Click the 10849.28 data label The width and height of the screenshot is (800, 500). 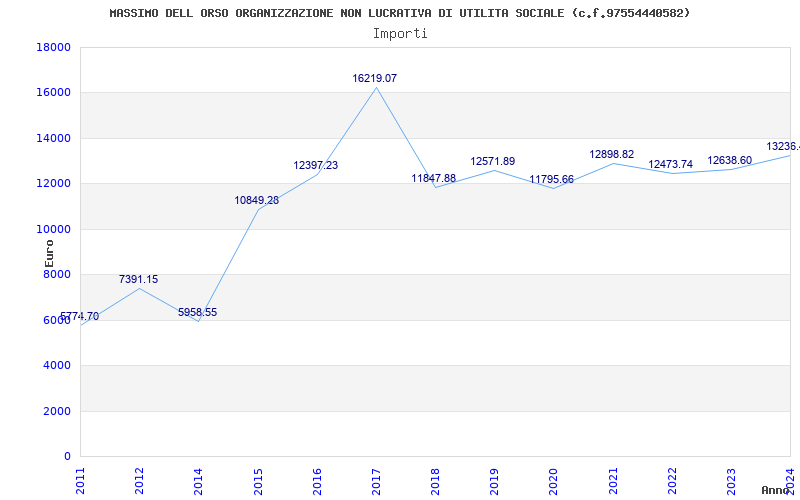[x=257, y=201]
